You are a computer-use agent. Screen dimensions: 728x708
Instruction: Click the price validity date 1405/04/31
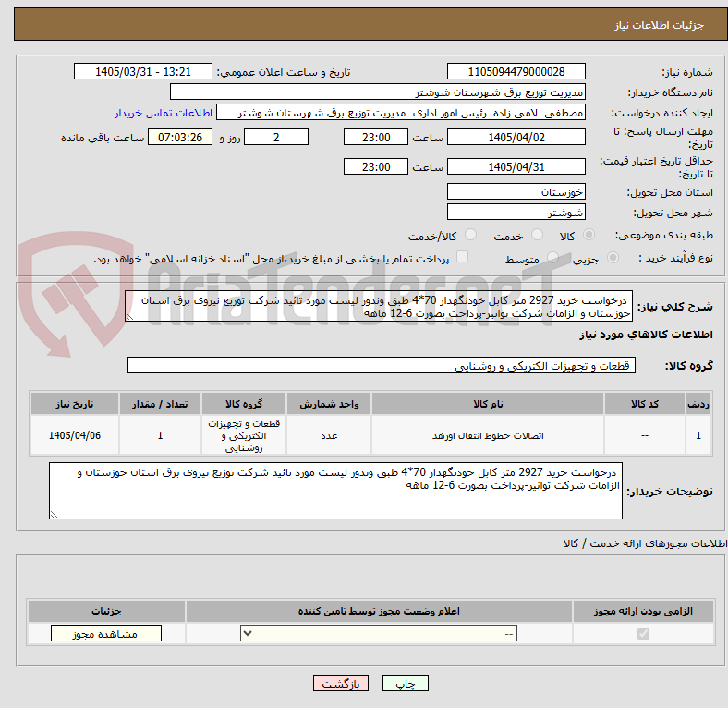click(516, 166)
